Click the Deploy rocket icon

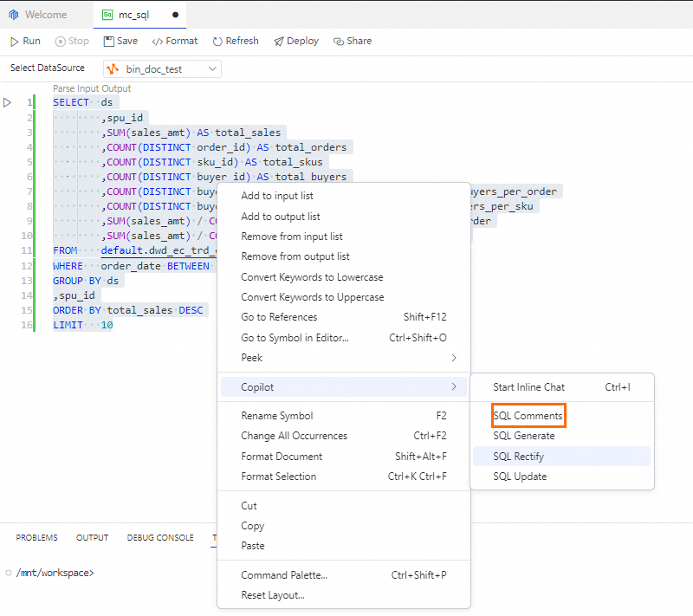tap(278, 41)
